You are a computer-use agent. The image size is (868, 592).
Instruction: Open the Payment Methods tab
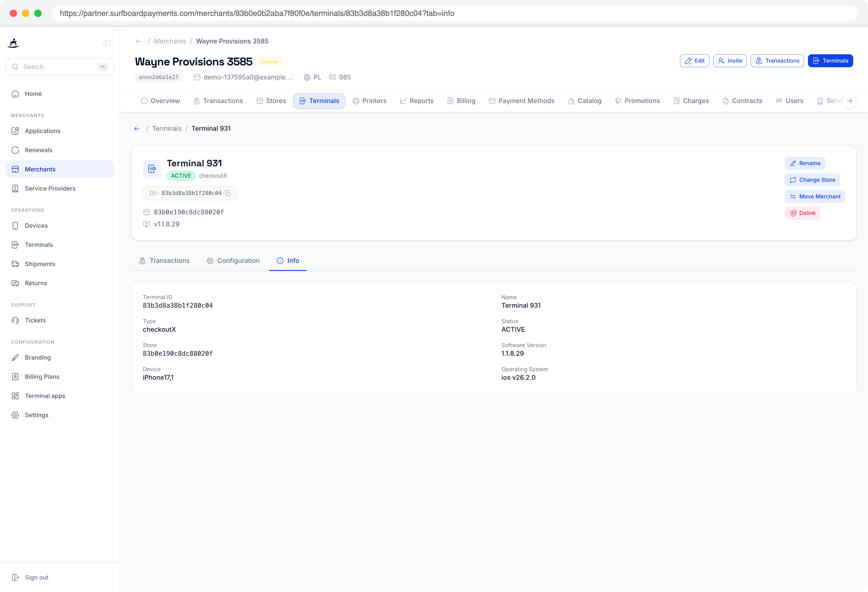coord(521,101)
